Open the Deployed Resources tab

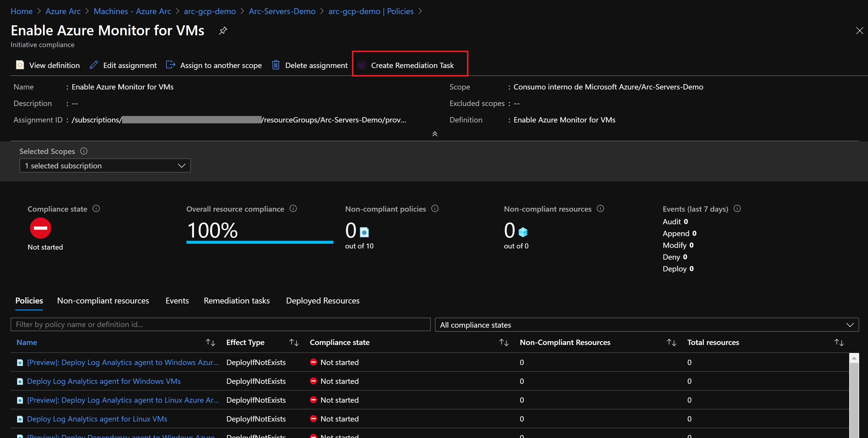(x=323, y=301)
